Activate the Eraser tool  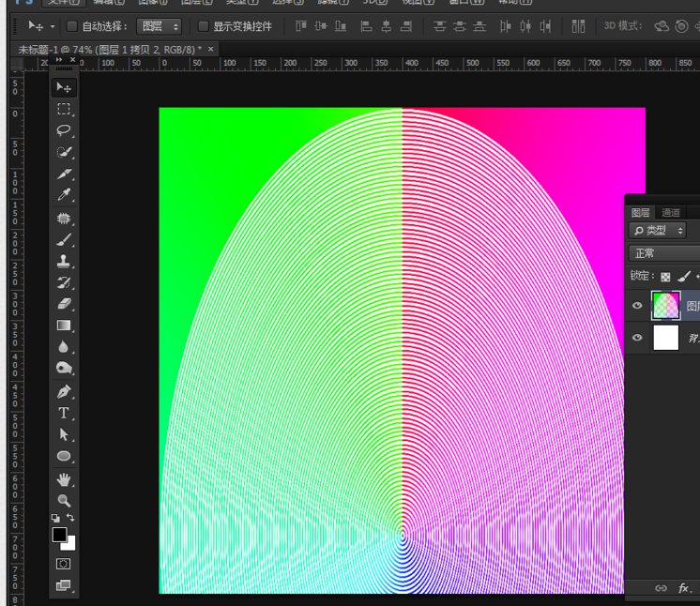64,304
